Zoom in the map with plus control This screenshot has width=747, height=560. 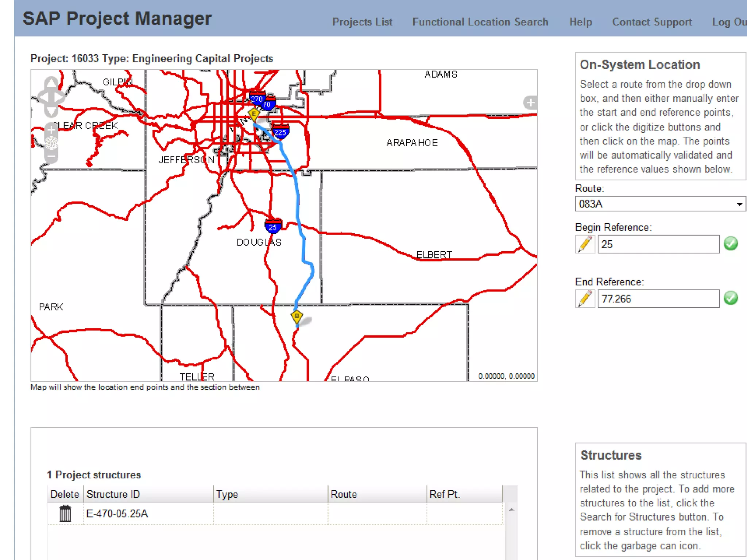[51, 129]
